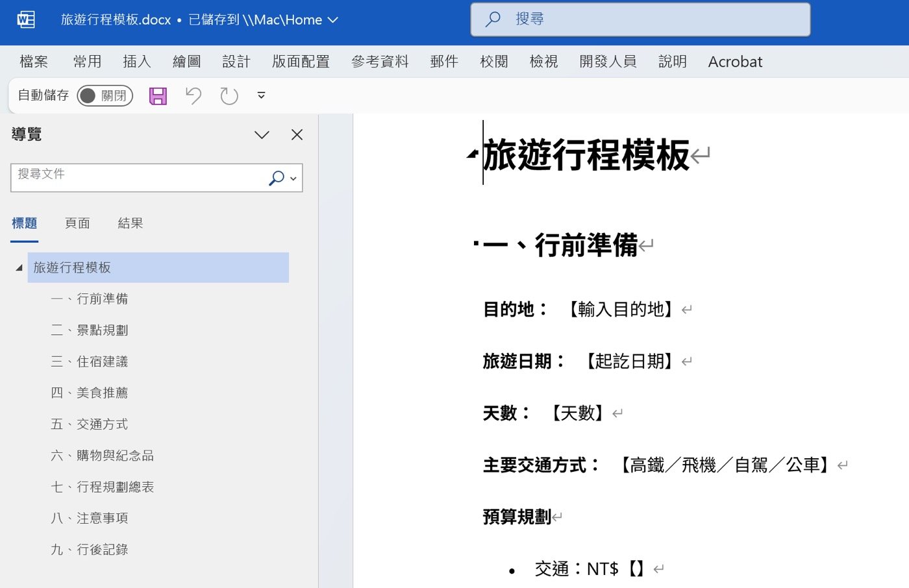Click the Word application icon
The height and width of the screenshot is (588, 909).
(x=26, y=19)
